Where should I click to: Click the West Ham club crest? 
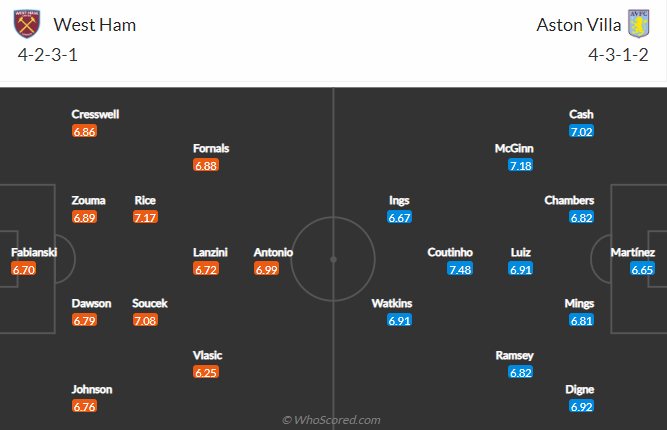[27, 24]
